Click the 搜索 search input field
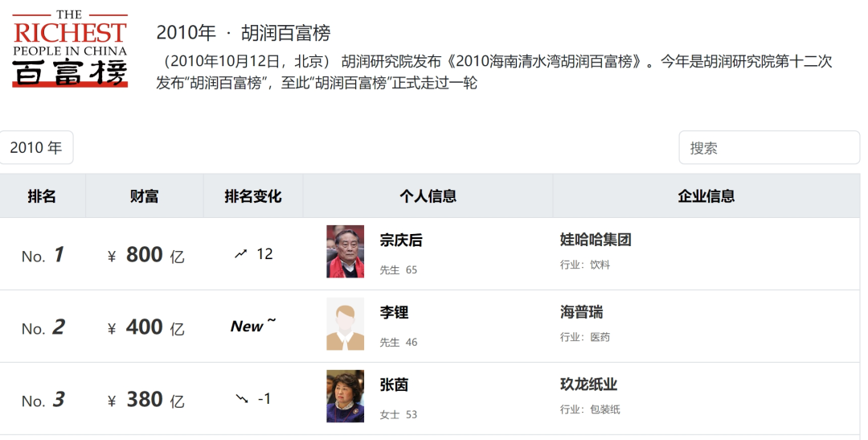Image resolution: width=868 pixels, height=440 pixels. coord(768,147)
